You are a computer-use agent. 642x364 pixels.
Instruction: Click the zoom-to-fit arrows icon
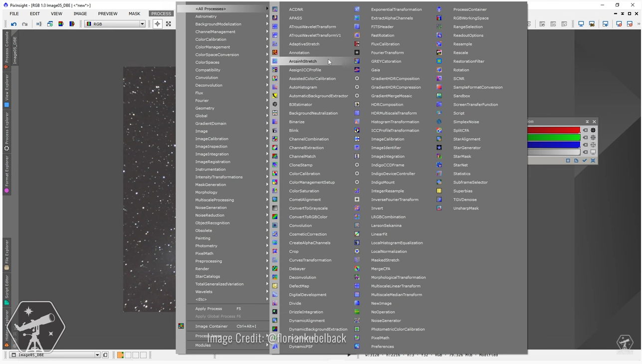169,24
